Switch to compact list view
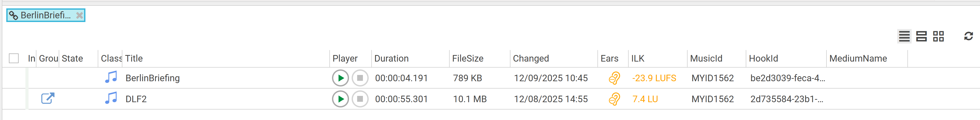980x120 pixels. (x=904, y=37)
